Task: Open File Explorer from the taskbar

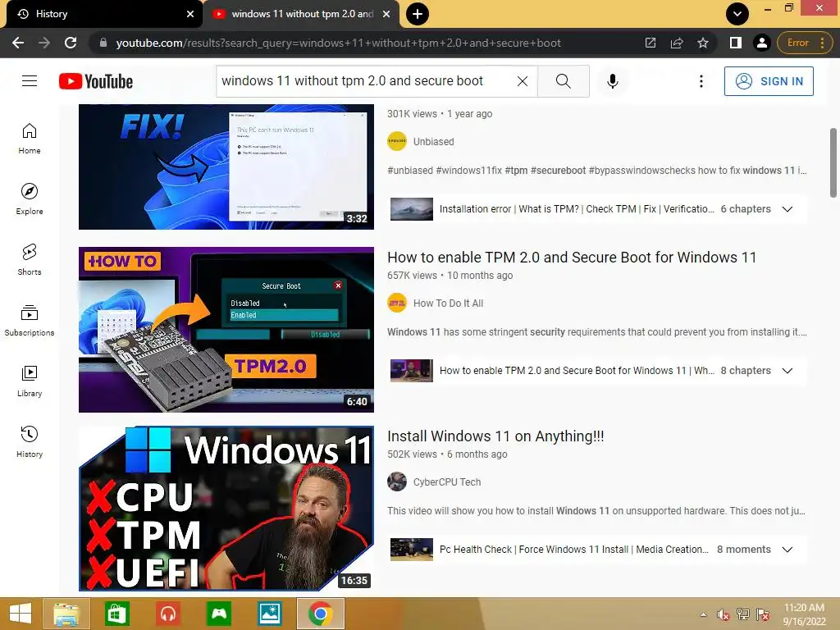Action: coord(66,614)
